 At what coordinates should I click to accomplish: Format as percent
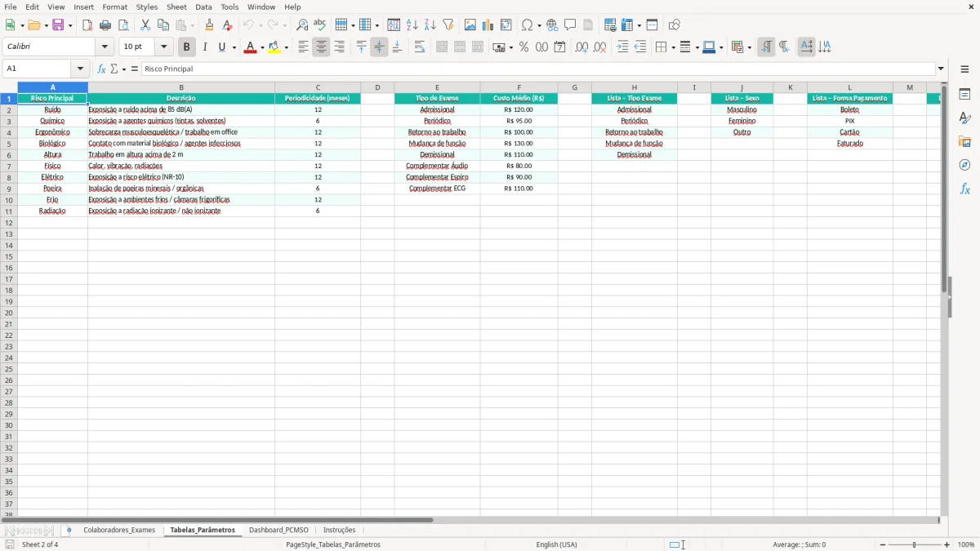point(523,47)
